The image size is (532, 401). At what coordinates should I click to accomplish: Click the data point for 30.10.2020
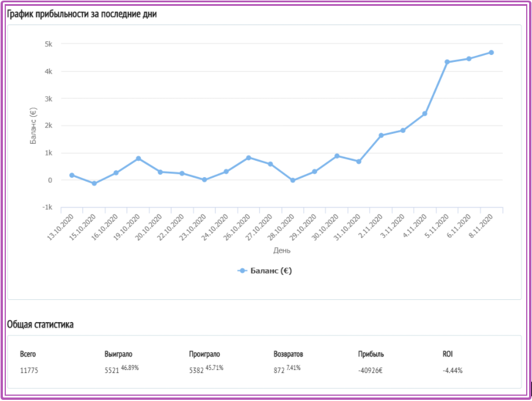pos(337,156)
